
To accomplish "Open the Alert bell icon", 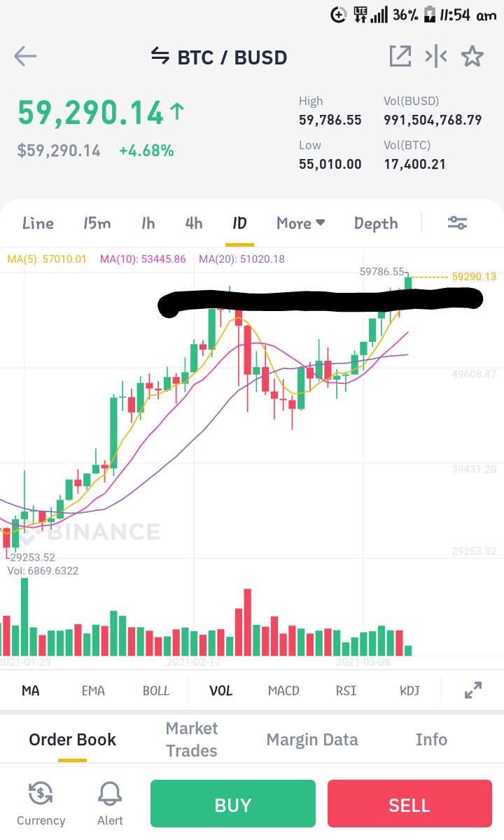I will (110, 793).
